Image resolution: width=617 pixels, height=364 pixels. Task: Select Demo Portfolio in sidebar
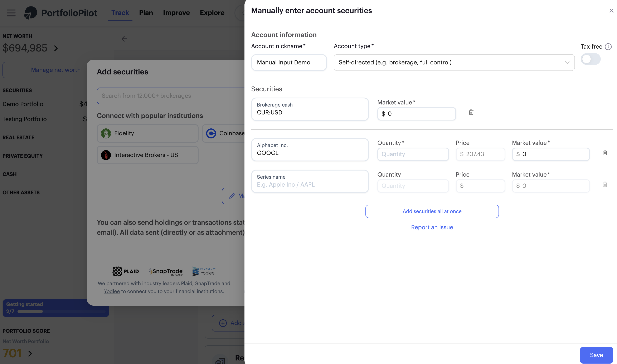click(x=23, y=104)
